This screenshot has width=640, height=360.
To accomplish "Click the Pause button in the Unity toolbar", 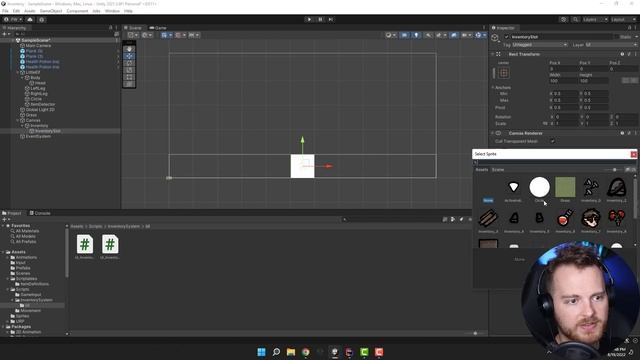I will coord(320,19).
